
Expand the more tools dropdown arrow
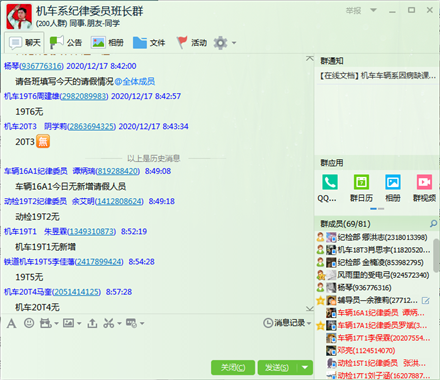pos(142,323)
